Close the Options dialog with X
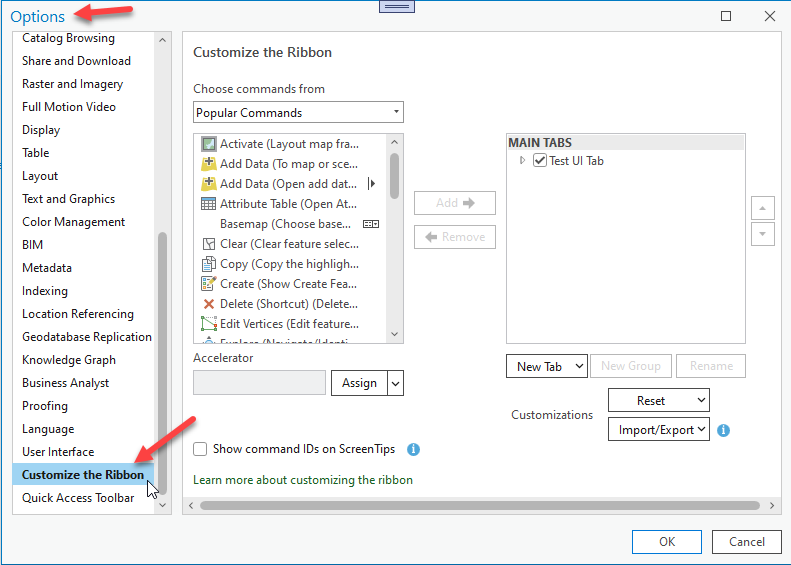This screenshot has width=791, height=565. coord(770,16)
